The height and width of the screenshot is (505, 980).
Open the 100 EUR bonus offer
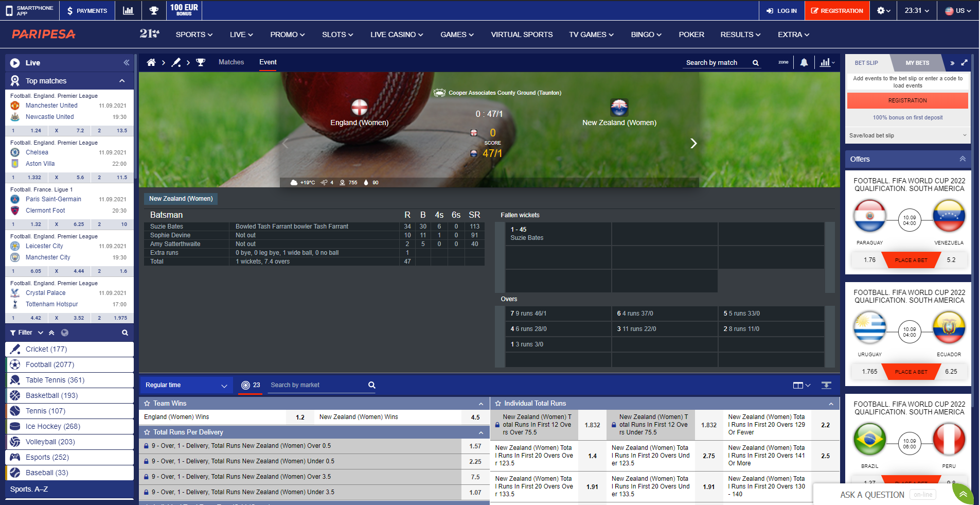(184, 10)
